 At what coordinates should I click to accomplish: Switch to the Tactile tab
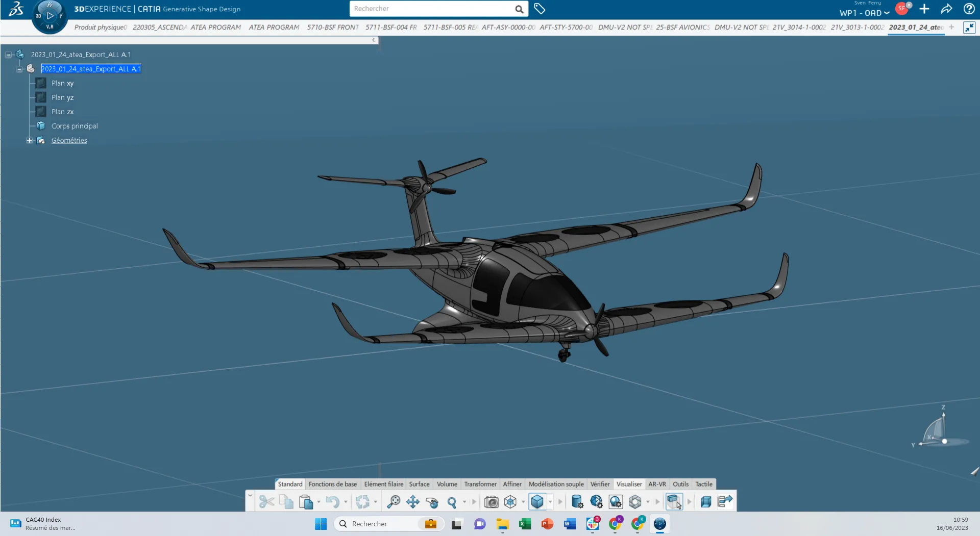[704, 484]
